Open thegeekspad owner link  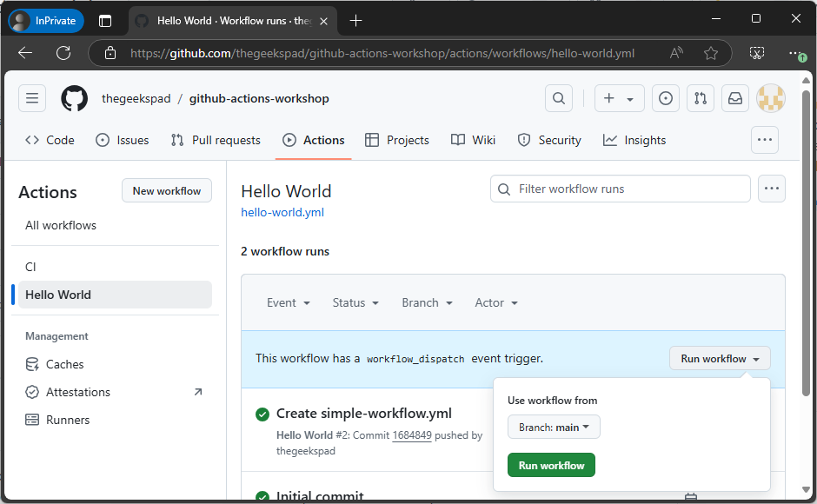point(136,98)
